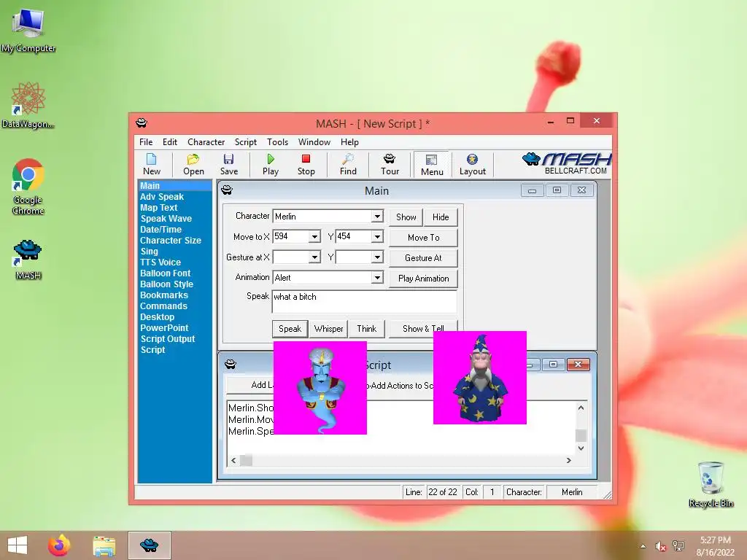Show hidden tray icons arrow

643,546
